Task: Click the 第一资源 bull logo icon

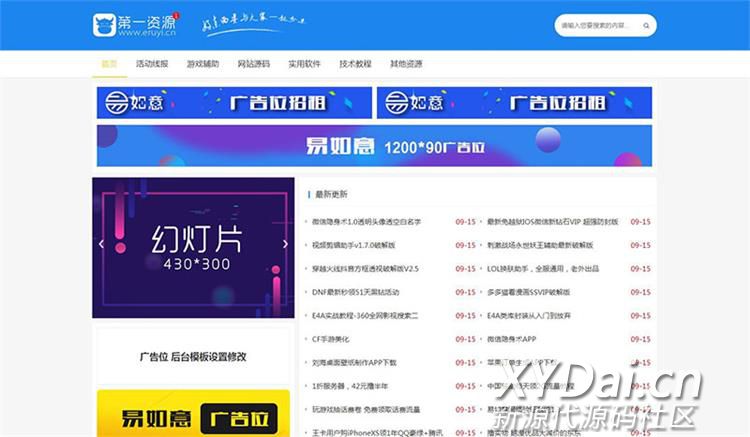Action: click(x=104, y=25)
